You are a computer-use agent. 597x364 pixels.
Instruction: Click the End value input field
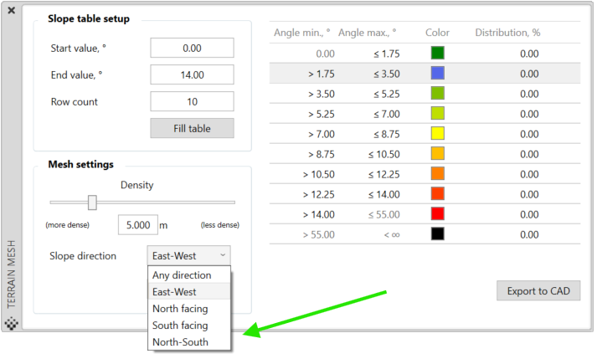192,74
